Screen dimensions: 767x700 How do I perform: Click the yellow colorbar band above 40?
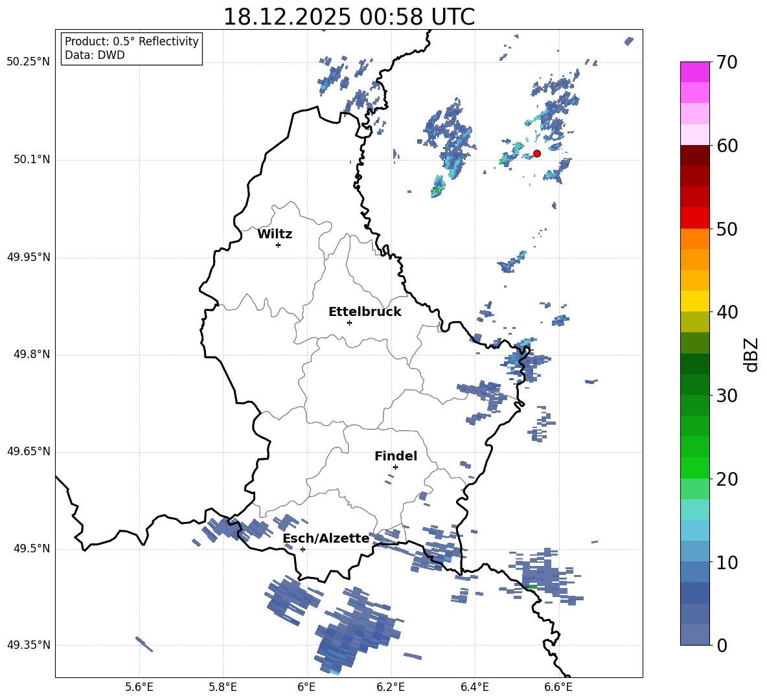695,301
